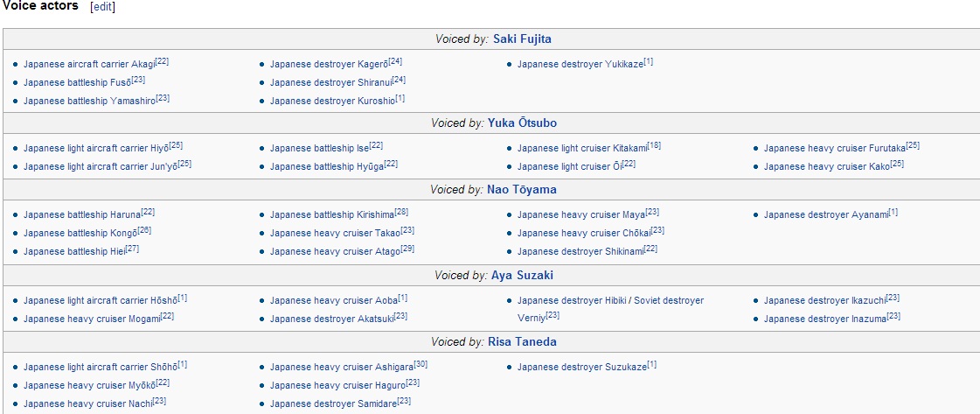Open Japanese destroyer Yukikaze article

(580, 65)
